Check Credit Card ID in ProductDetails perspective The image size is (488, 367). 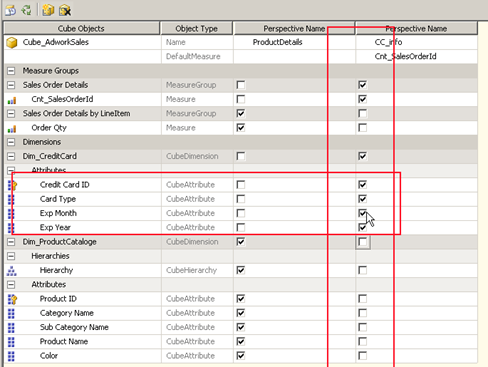click(241, 185)
